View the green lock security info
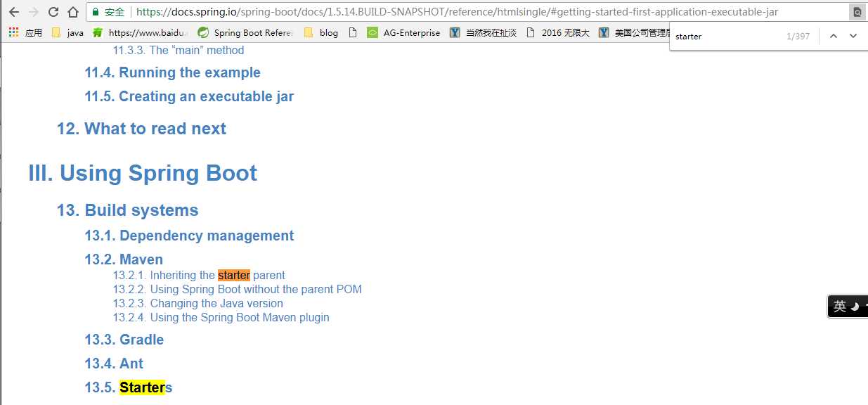 (x=108, y=12)
